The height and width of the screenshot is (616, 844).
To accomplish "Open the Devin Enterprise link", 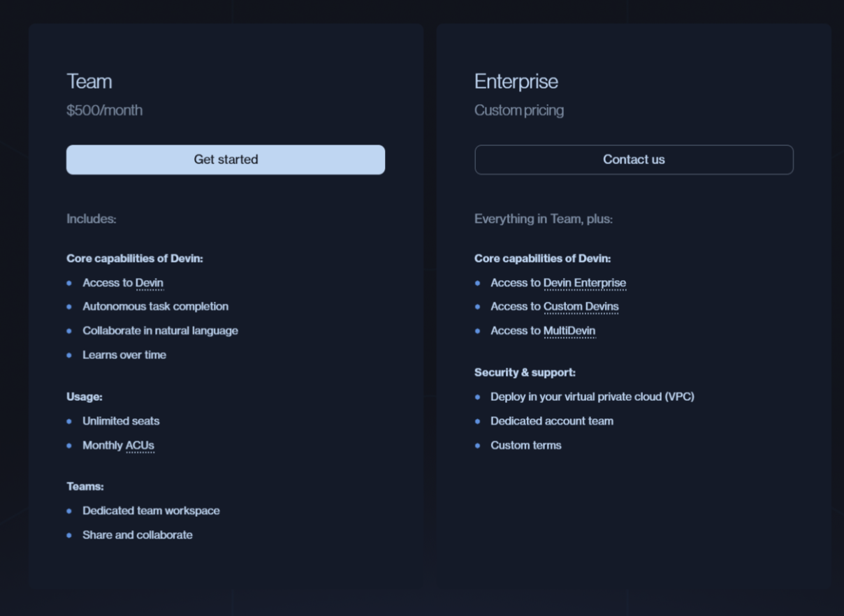I will coord(585,283).
